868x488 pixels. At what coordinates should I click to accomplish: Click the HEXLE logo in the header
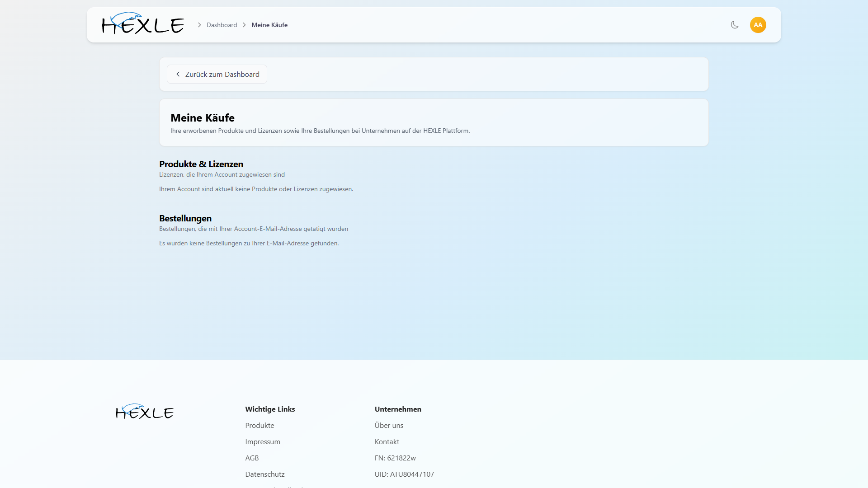pos(143,23)
